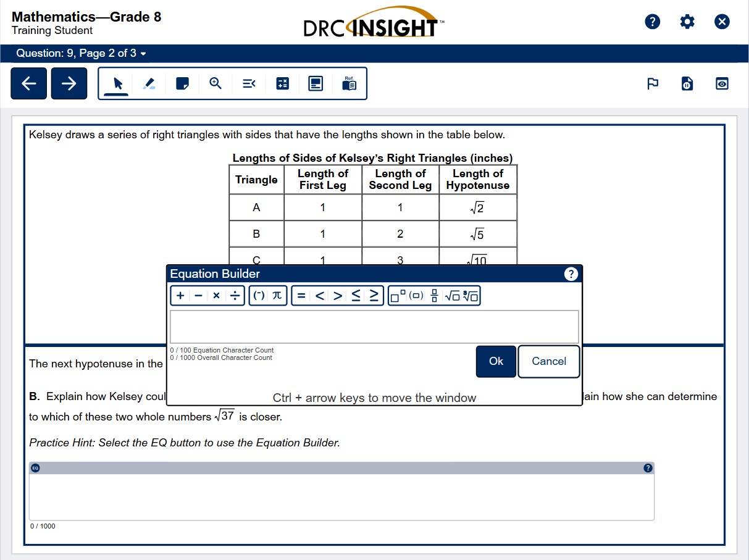Insert plus sign in Equation Builder
The height and width of the screenshot is (560, 749).
180,296
